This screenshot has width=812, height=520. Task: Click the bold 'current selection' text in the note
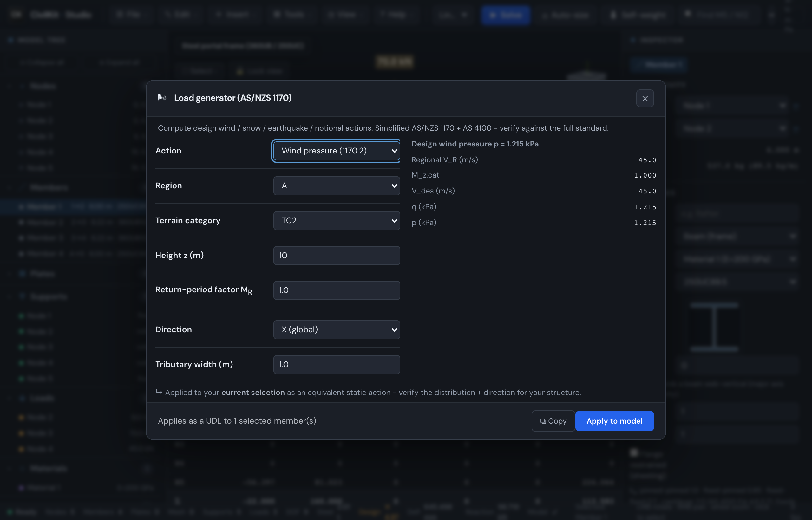253,392
